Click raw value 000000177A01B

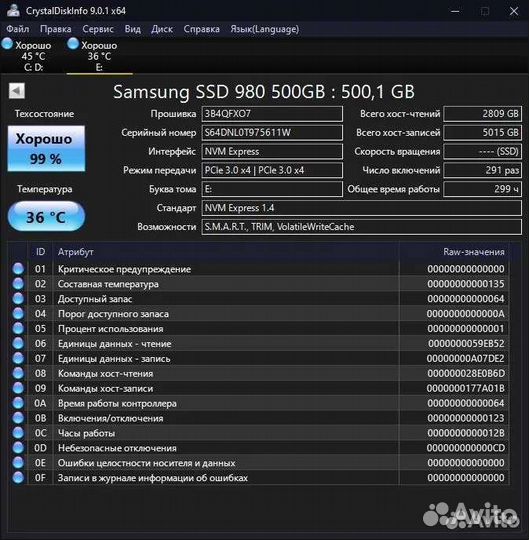[x=466, y=388]
